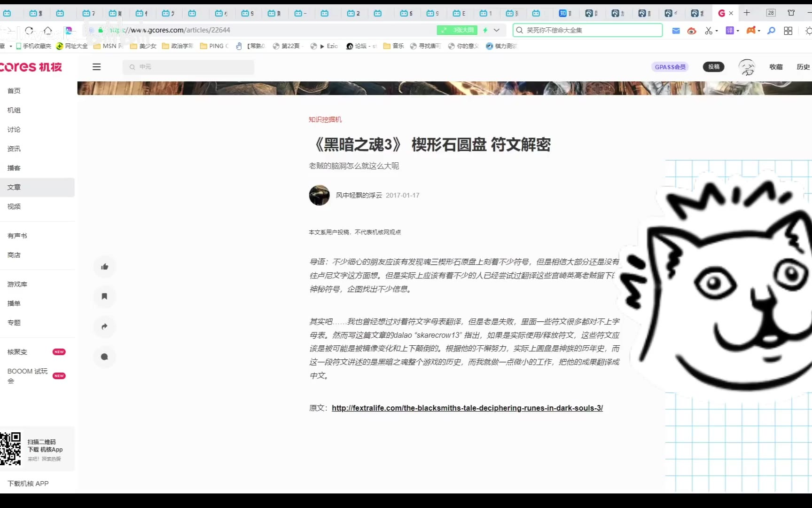Click the browser refresh icon
812x508 pixels.
tap(29, 30)
